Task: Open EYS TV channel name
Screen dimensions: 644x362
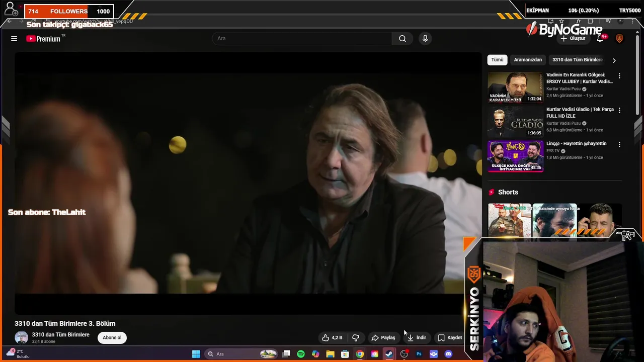Action: pos(553,151)
